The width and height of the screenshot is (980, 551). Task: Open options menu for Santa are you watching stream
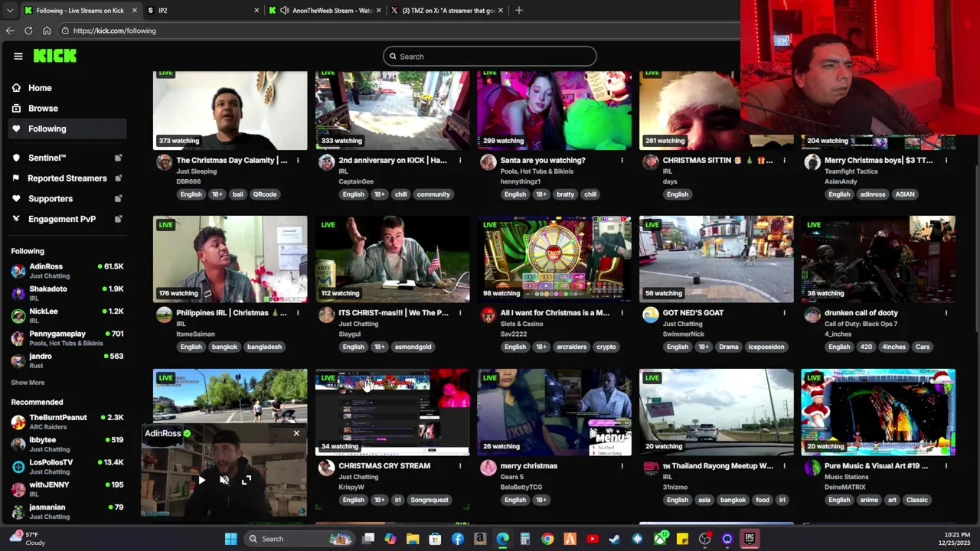pos(622,161)
